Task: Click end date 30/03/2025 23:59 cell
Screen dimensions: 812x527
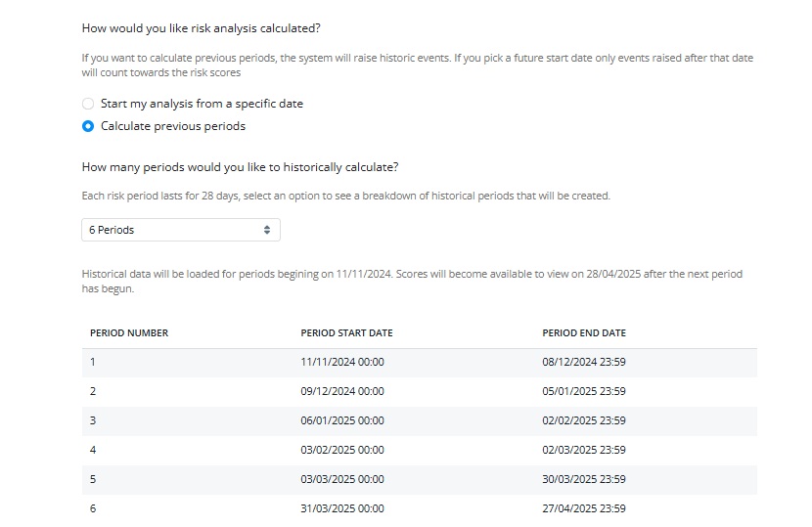Action: click(x=584, y=479)
